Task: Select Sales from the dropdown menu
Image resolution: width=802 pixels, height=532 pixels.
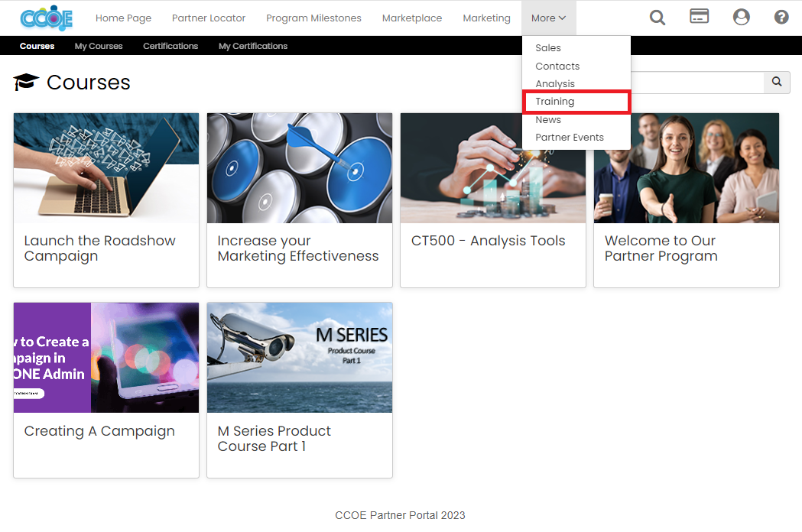Action: [x=547, y=47]
